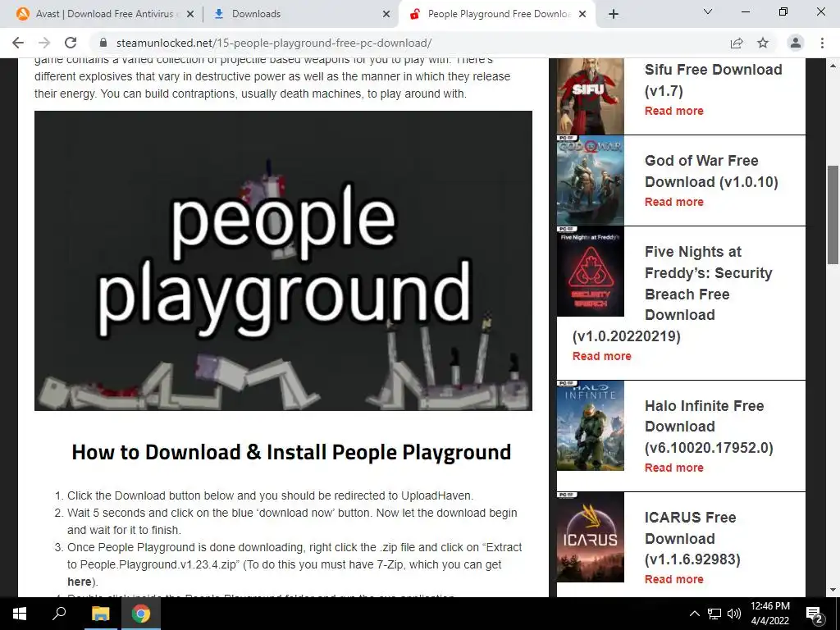The width and height of the screenshot is (840, 630).
Task: Click the 7-Zip 'here' link
Action: 79,582
